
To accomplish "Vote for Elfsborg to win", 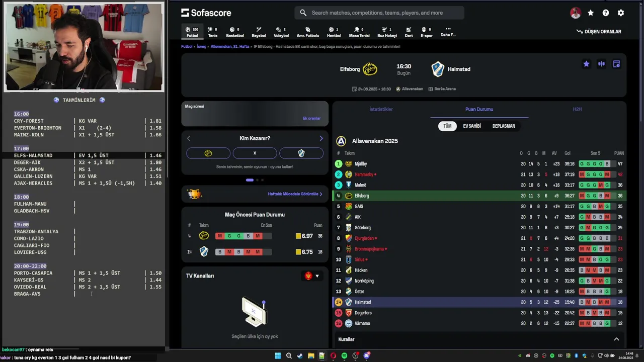I will (x=208, y=153).
